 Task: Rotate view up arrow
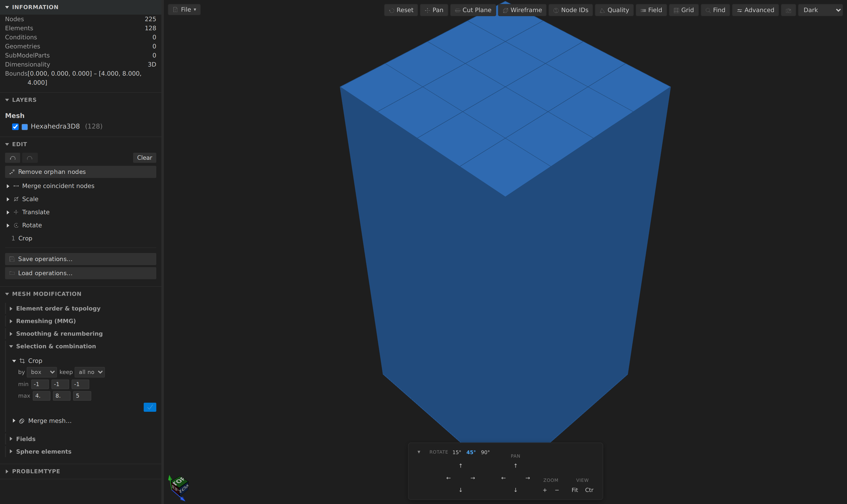pos(461,466)
